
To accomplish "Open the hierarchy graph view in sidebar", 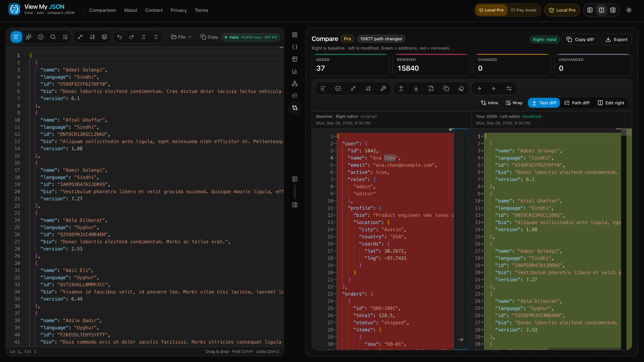I will (x=295, y=84).
